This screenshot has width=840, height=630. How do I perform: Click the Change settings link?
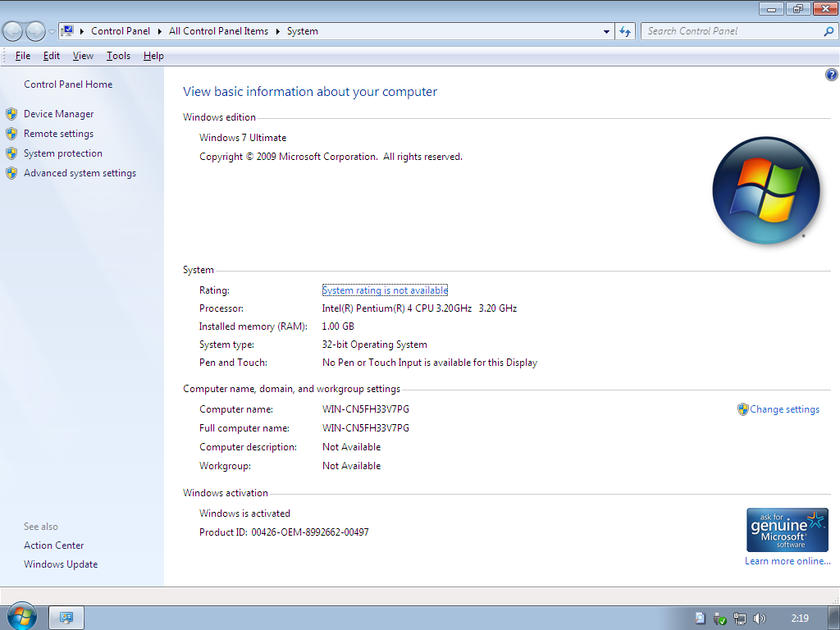point(784,409)
